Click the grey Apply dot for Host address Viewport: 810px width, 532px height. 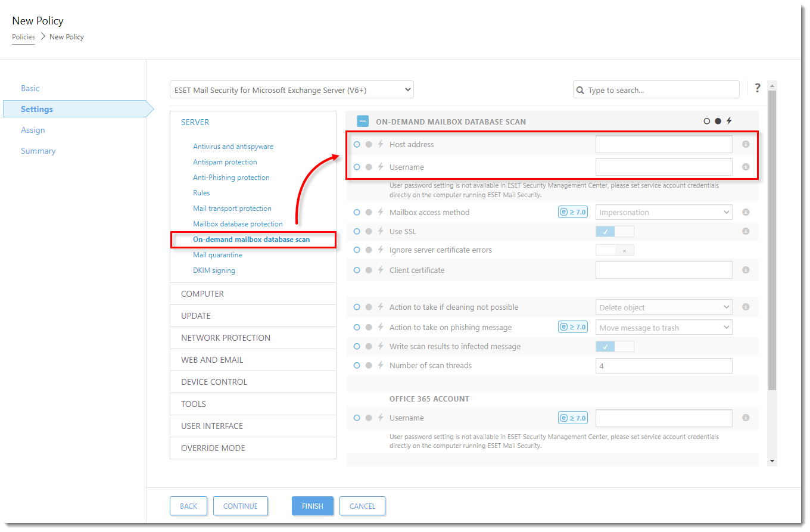[369, 144]
